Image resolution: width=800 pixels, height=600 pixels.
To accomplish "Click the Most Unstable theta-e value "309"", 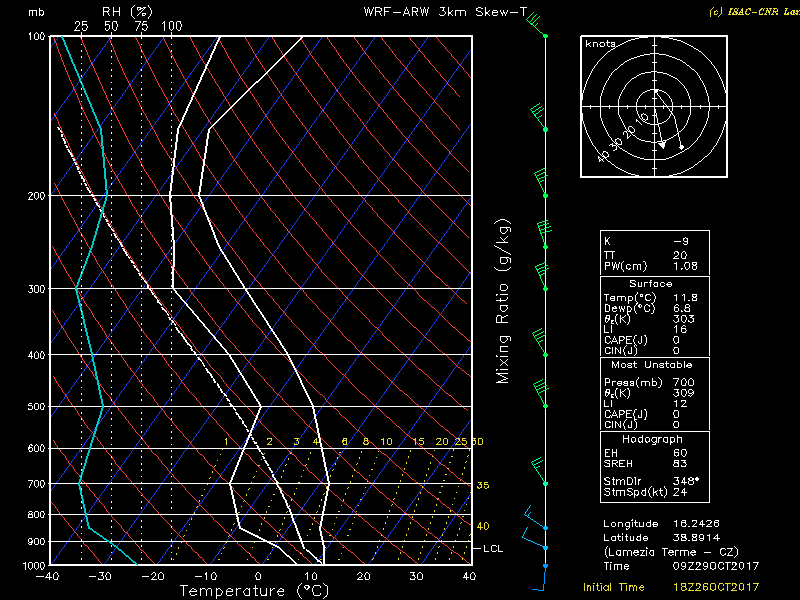I will click(683, 393).
